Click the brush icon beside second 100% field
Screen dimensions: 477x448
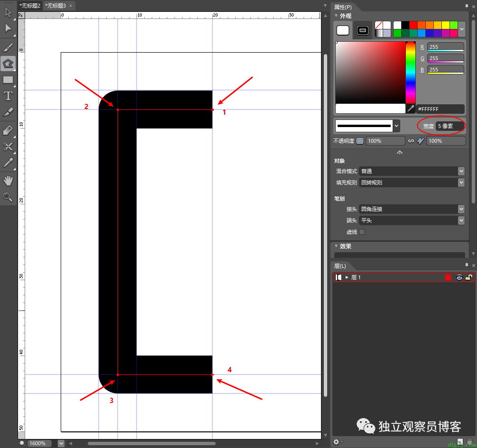click(421, 141)
